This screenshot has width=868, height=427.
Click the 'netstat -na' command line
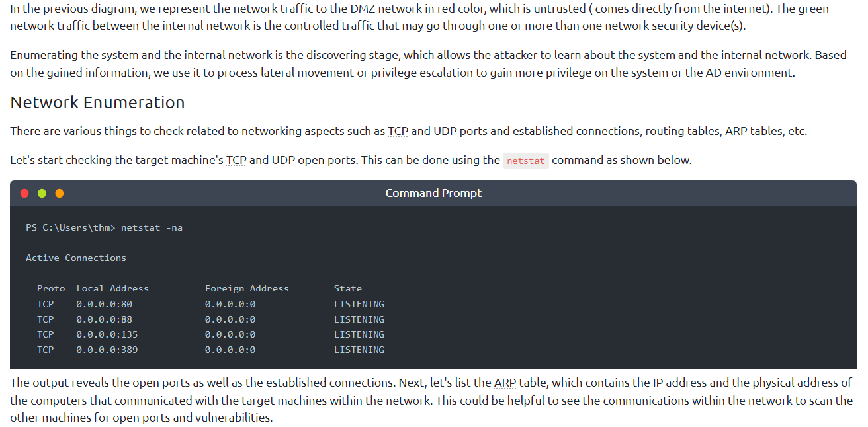click(152, 227)
